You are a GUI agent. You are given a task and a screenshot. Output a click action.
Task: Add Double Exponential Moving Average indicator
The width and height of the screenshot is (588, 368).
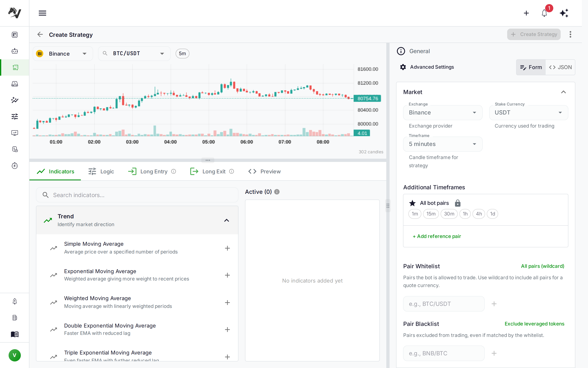[227, 330]
